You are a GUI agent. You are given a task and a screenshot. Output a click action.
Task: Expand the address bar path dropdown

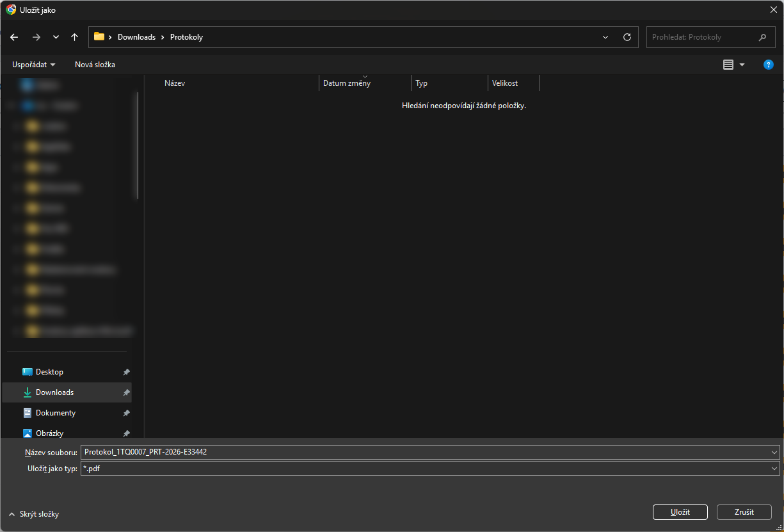tap(605, 37)
